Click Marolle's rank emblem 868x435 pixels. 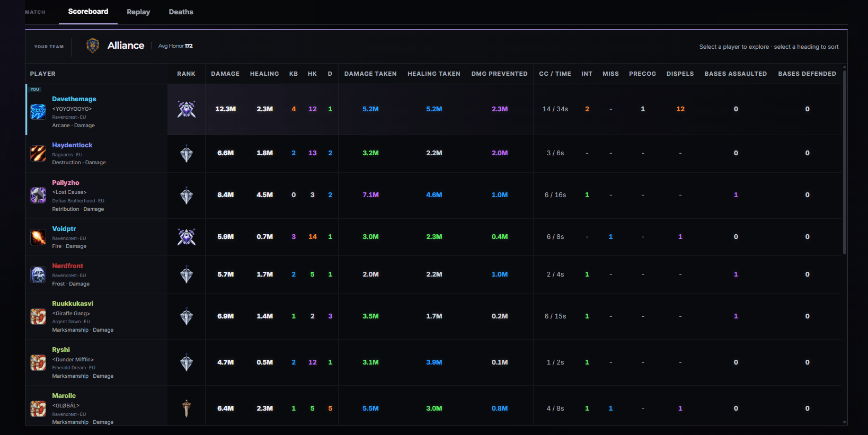coord(187,409)
